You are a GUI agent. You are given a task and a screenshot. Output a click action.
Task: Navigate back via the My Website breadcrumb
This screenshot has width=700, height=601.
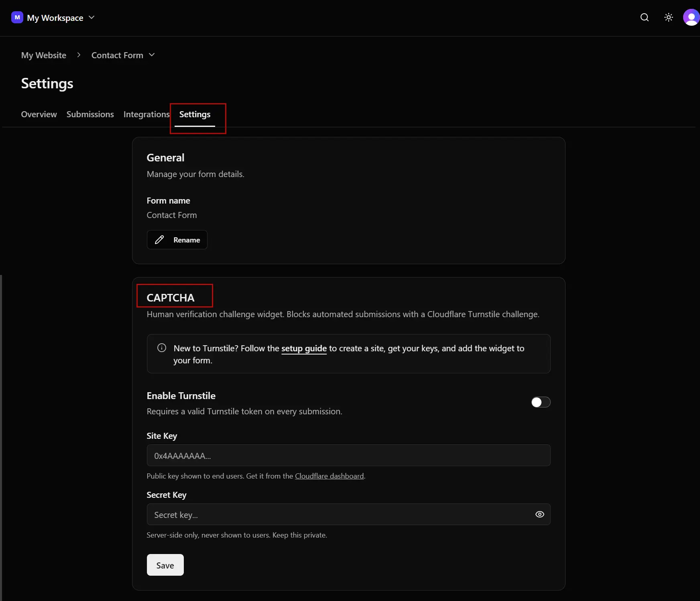point(43,55)
